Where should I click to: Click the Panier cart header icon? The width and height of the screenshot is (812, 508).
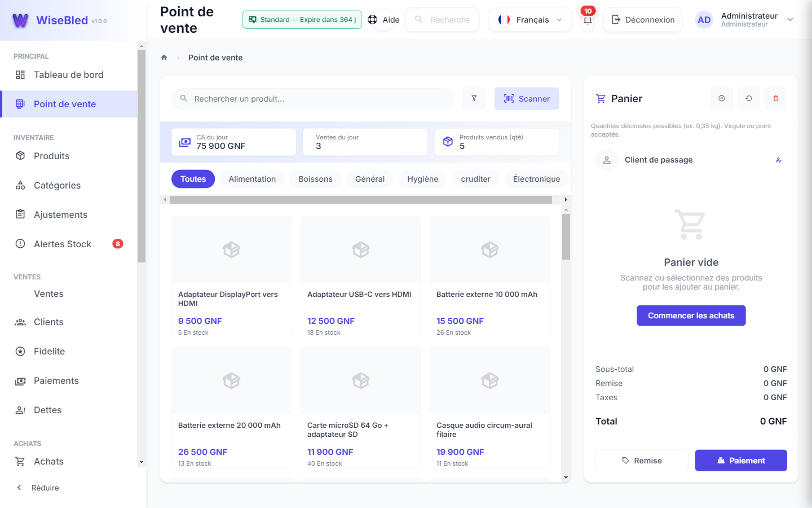601,99
